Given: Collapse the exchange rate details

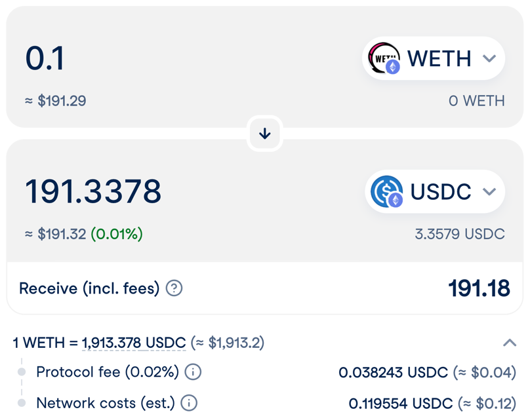Looking at the screenshot, I should 510,343.
